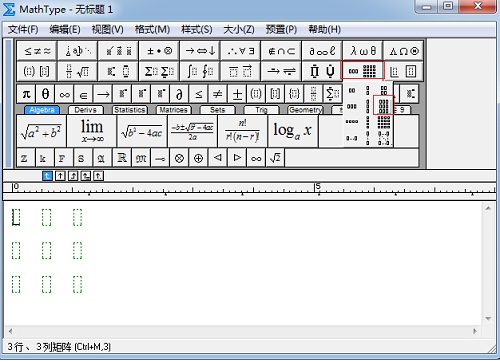Insert the circled times operator button
Viewport: 500px width, 362px height.
[179, 158]
